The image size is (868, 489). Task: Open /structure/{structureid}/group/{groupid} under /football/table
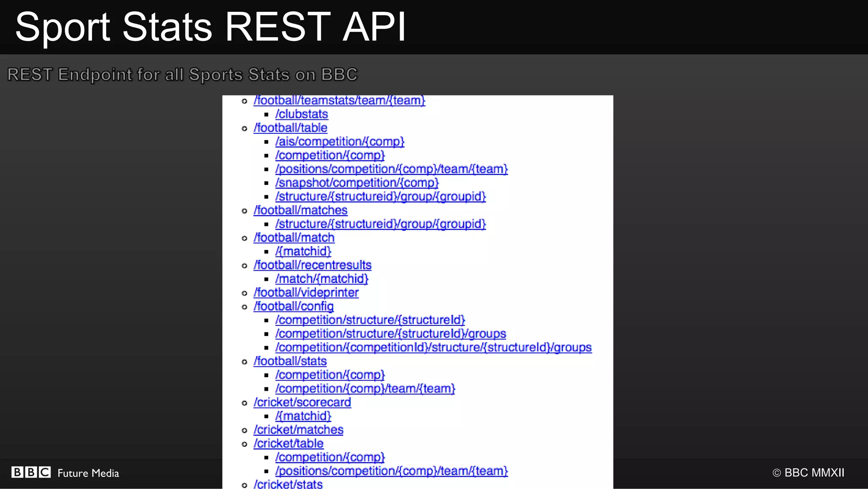(381, 197)
